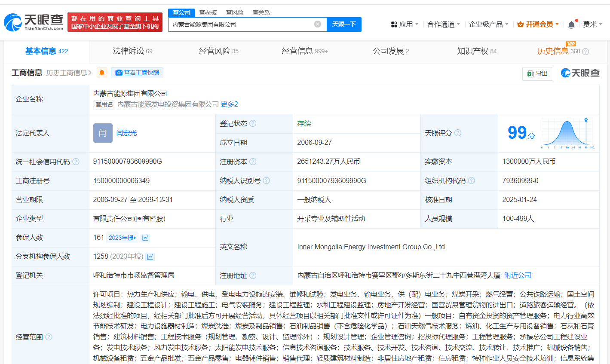Click help icon next to 天眼评分
610x364 pixels.
(458, 133)
